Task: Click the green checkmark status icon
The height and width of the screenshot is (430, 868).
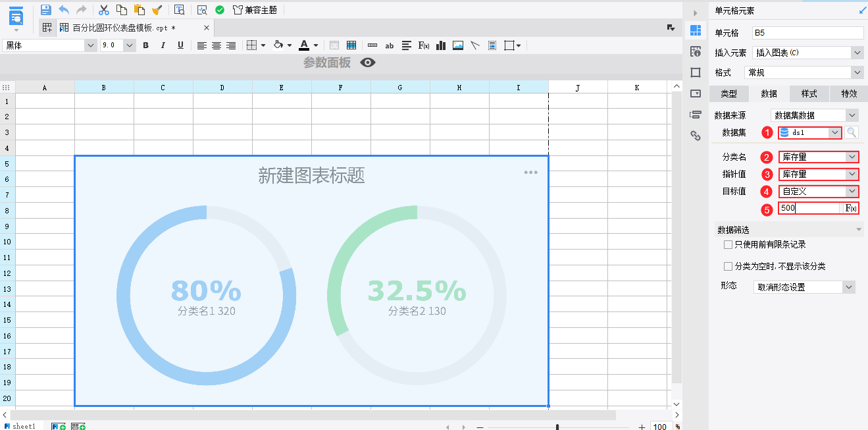Action: 220,10
